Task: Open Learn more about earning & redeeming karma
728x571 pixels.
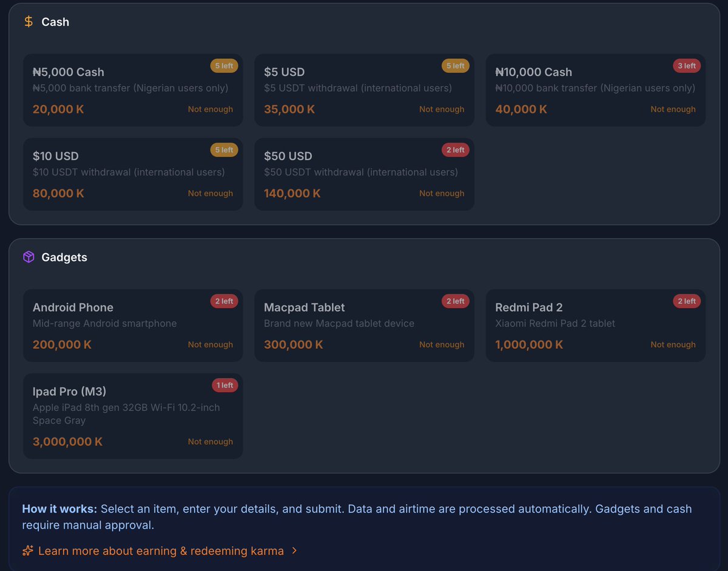Action: (x=161, y=551)
